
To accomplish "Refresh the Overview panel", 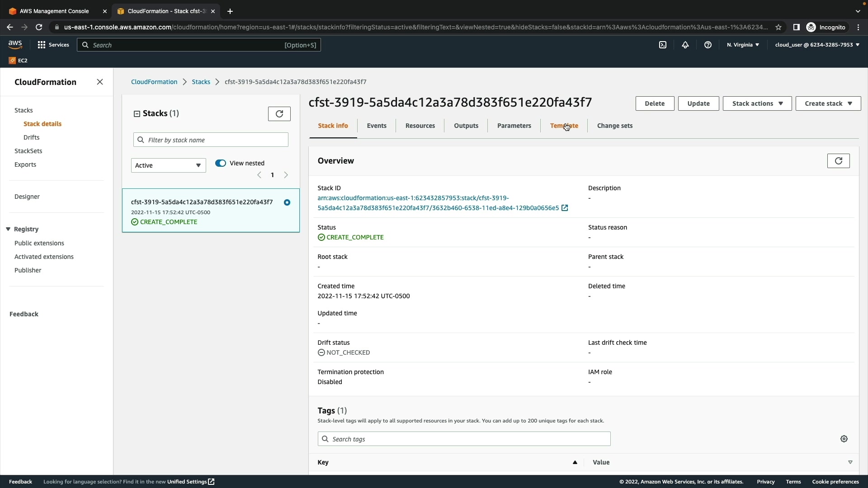I will [838, 161].
